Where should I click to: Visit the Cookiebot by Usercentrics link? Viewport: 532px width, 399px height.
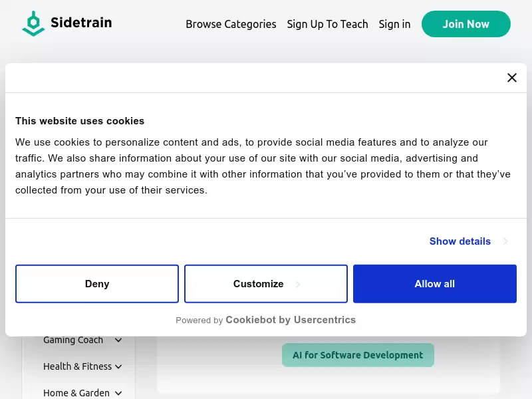pyautogui.click(x=291, y=320)
